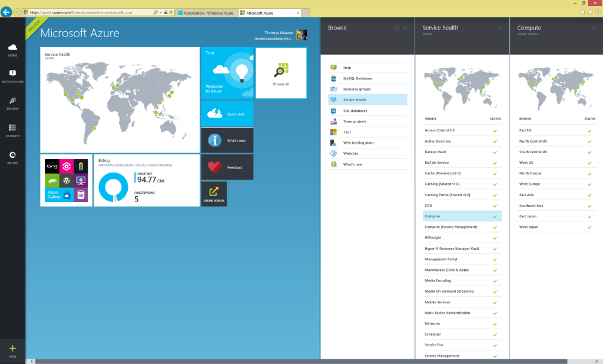Screen dimensions: 603x364
Task: Open the Feedback heart tile
Action: point(227,167)
